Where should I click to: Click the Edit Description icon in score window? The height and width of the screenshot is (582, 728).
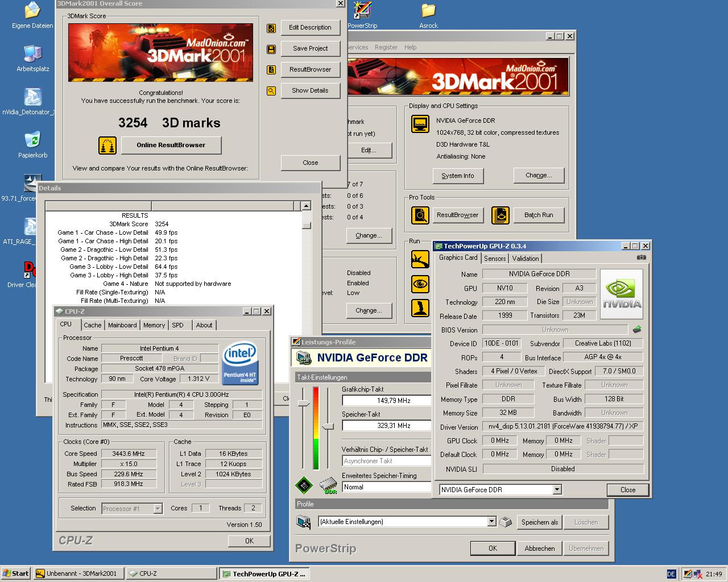pos(271,28)
